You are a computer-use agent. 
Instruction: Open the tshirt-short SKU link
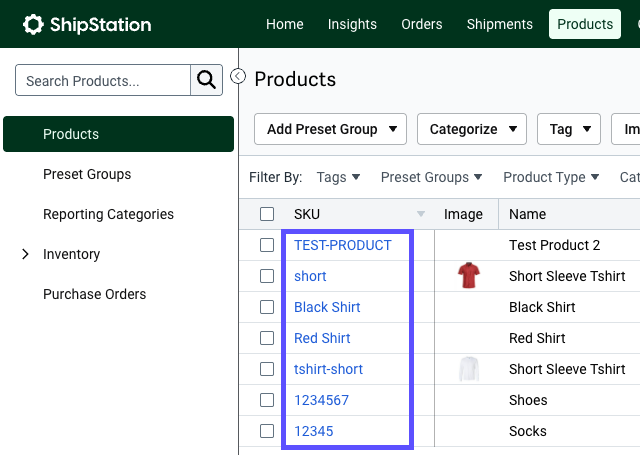328,369
